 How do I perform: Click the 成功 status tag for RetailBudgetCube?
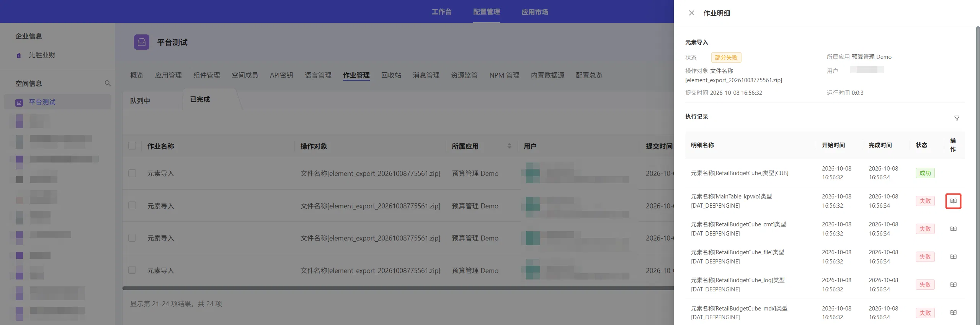tap(925, 173)
